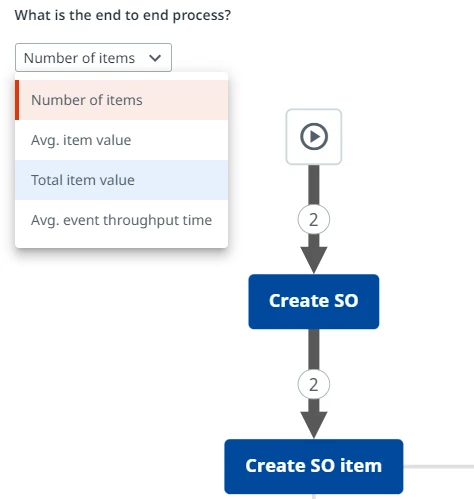Image resolution: width=474 pixels, height=499 pixels.
Task: Click the faint connector below Create SO item
Action: [x=314, y=497]
